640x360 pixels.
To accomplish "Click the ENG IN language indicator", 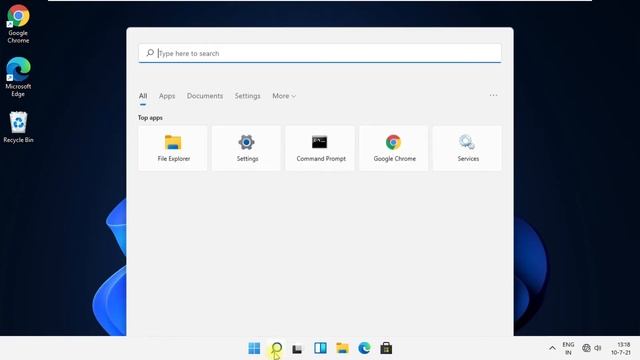I will [568, 349].
